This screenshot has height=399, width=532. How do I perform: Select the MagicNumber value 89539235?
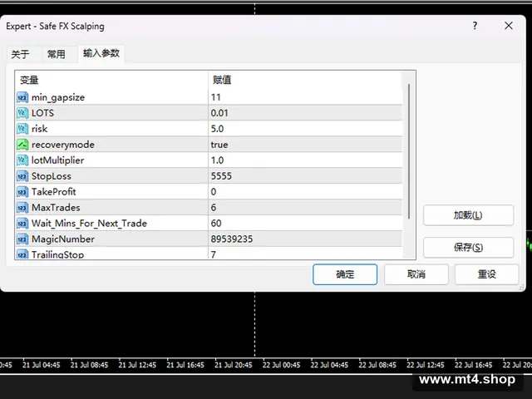[232, 239]
